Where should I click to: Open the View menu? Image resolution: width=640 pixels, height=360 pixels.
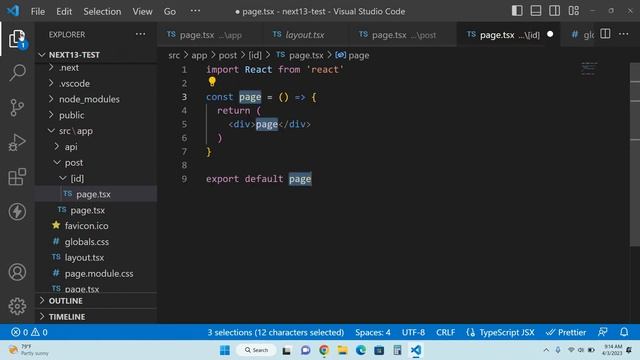point(142,11)
